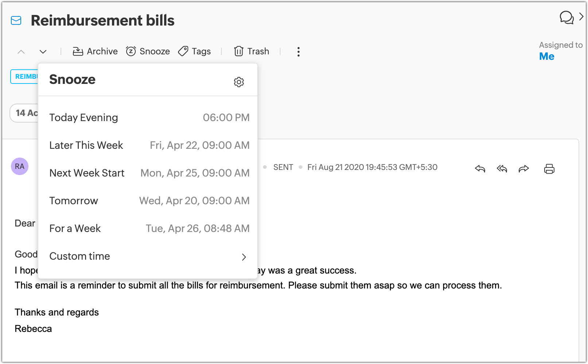The width and height of the screenshot is (588, 364).
Task: Open more options three-dot menu
Action: pos(298,52)
